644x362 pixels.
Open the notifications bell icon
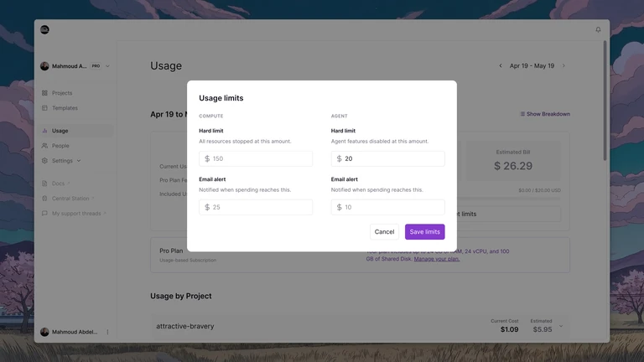tap(598, 29)
